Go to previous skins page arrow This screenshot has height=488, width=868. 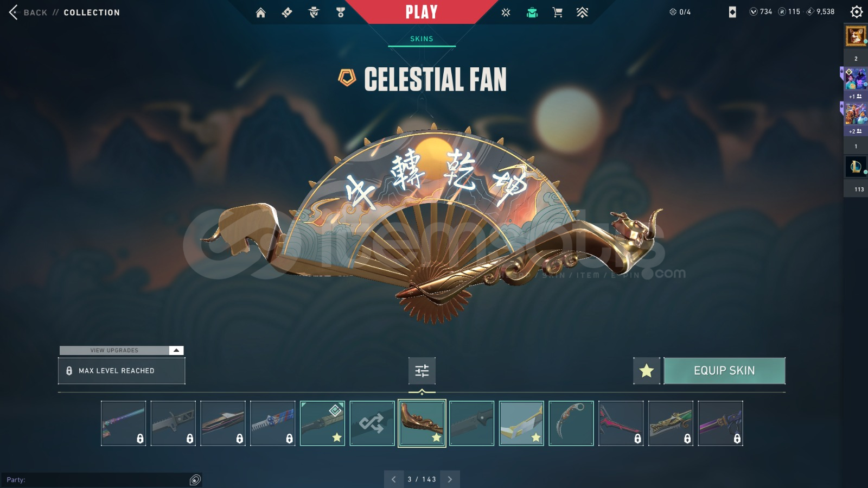pyautogui.click(x=394, y=479)
